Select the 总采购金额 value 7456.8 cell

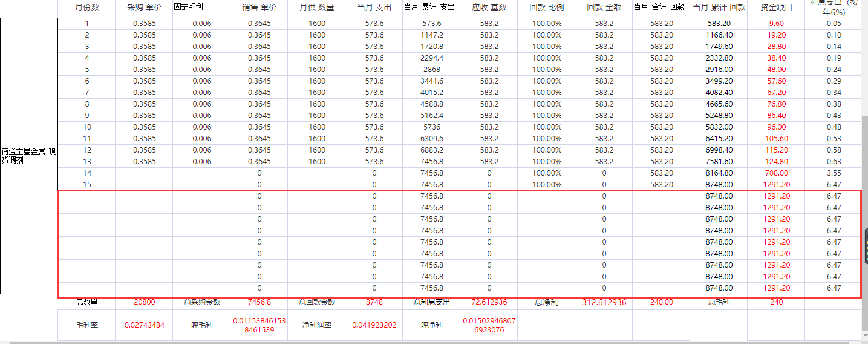[259, 302]
